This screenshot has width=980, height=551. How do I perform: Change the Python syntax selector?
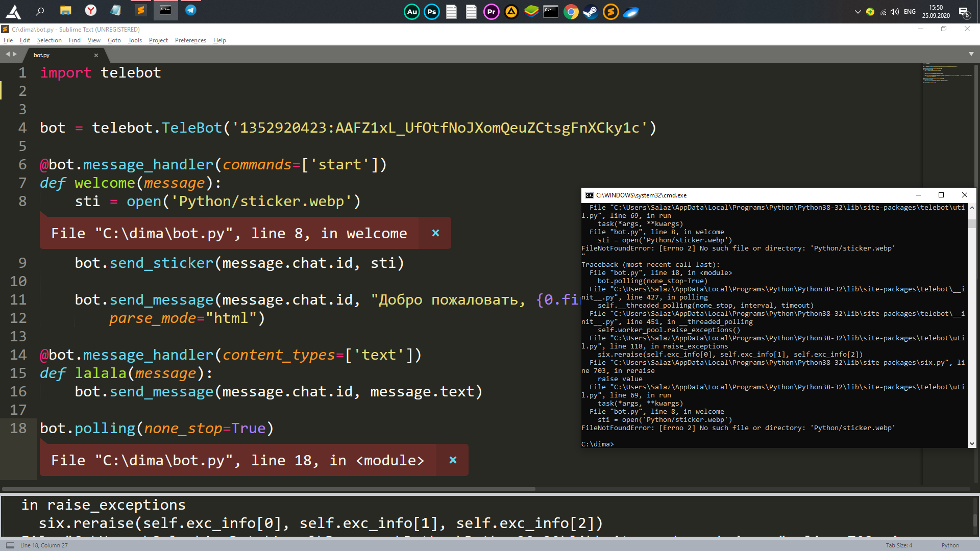click(950, 545)
